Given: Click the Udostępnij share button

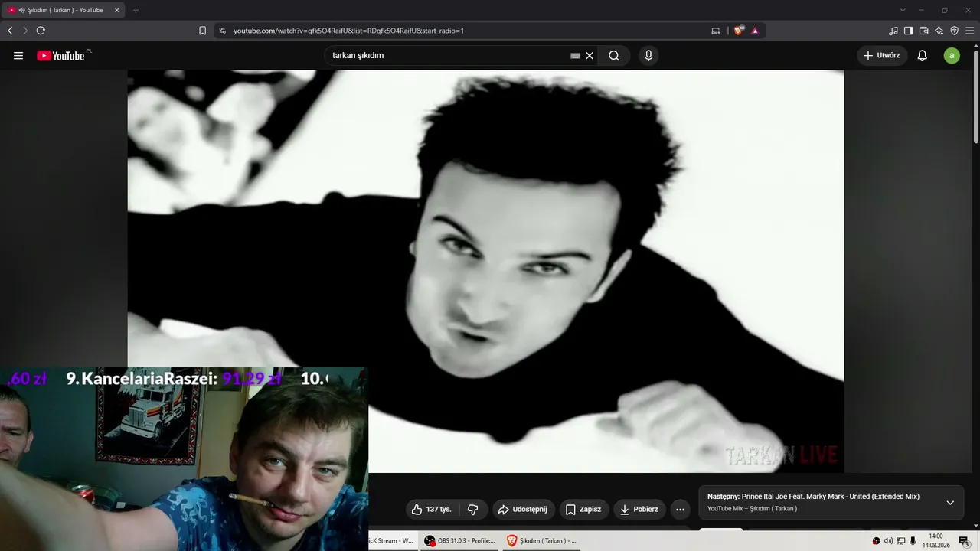Looking at the screenshot, I should 522,510.
